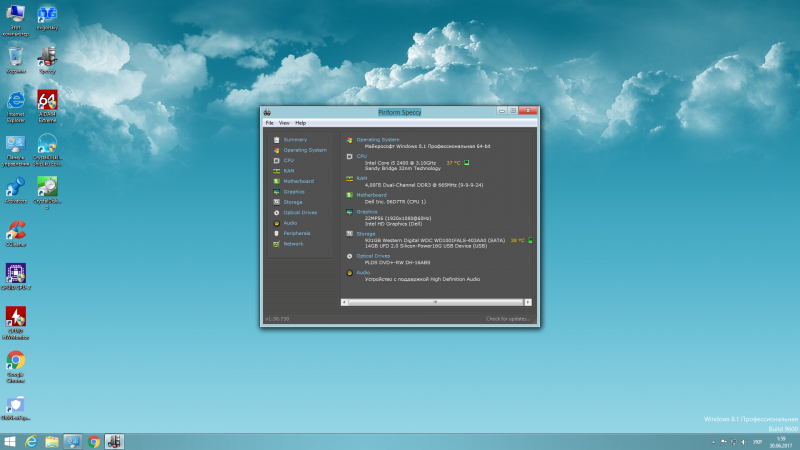Click the Check for updates link
Image resolution: width=800 pixels, height=450 pixels.
[x=507, y=319]
